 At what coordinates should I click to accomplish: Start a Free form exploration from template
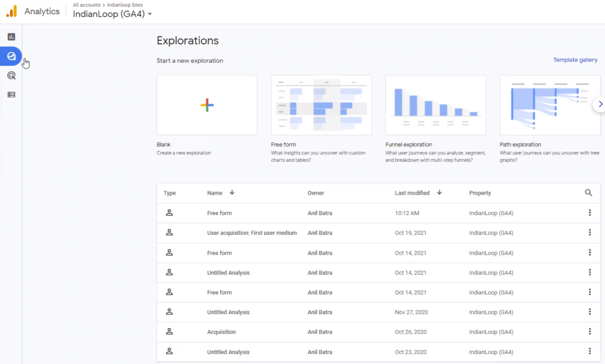click(321, 105)
